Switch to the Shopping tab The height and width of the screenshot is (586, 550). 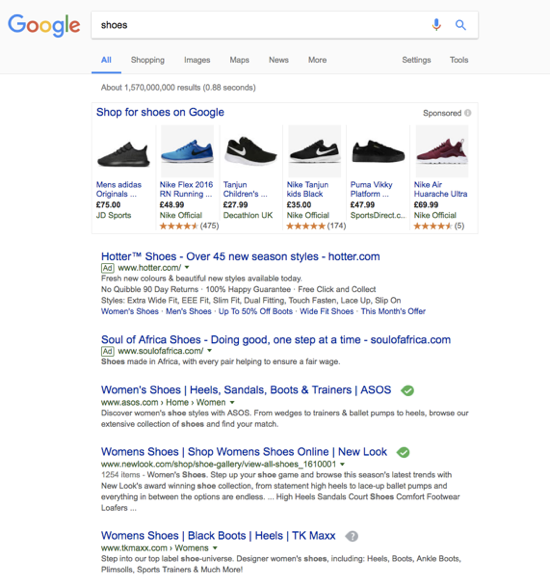[148, 60]
